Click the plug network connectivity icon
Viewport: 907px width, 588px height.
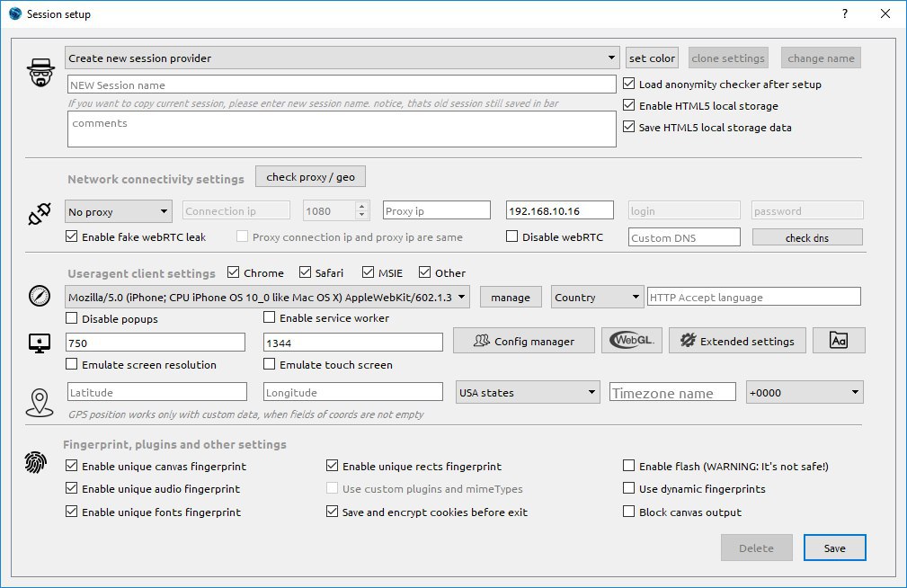40,214
